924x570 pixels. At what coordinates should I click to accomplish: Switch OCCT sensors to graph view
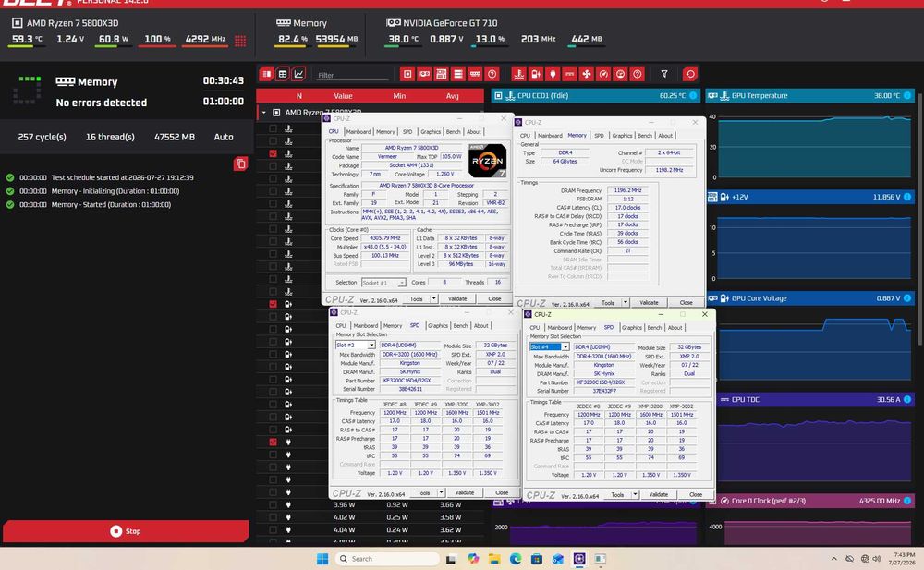pyautogui.click(x=298, y=74)
